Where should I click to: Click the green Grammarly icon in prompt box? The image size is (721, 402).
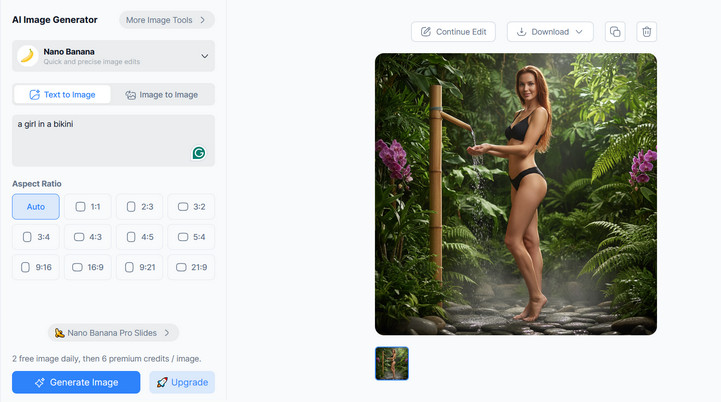199,153
